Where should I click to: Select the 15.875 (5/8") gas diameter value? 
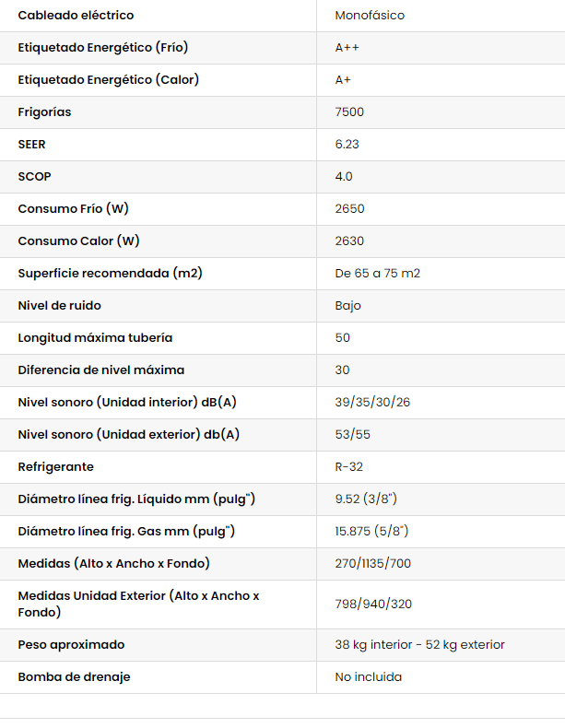coord(371,532)
